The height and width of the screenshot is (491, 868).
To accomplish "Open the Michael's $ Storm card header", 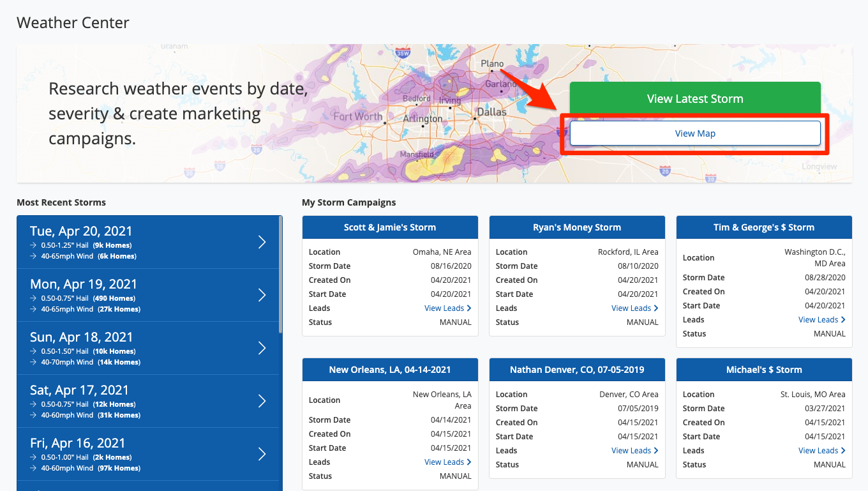I will tap(764, 370).
